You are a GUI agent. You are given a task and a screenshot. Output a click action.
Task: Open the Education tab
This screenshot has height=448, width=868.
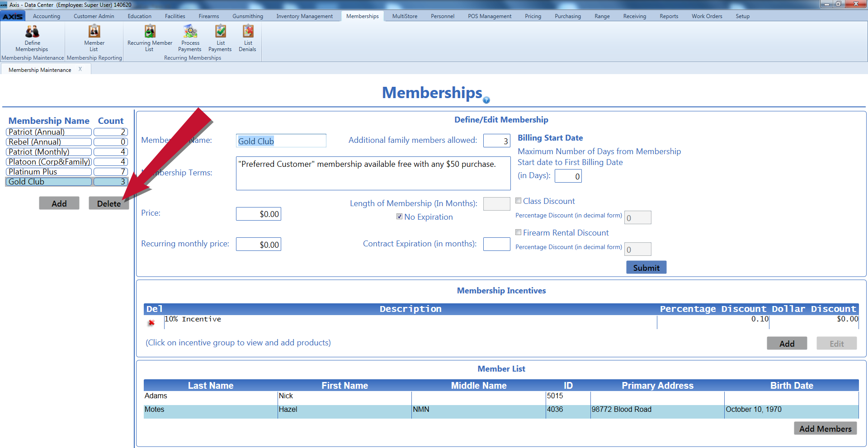tap(140, 16)
